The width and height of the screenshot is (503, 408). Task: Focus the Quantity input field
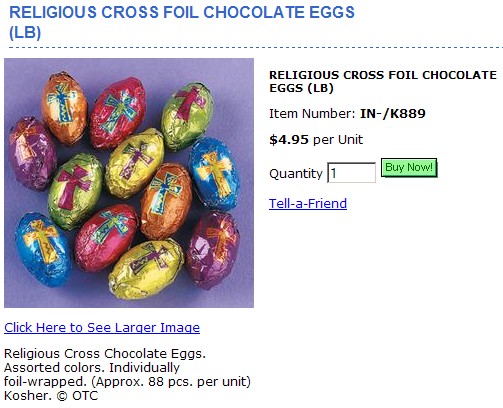[x=352, y=172]
